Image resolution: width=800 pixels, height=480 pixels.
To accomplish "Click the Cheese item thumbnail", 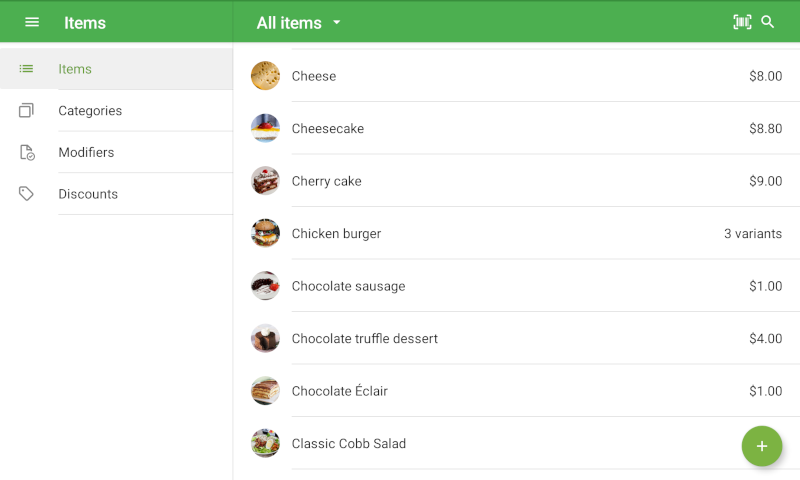I will (x=265, y=76).
